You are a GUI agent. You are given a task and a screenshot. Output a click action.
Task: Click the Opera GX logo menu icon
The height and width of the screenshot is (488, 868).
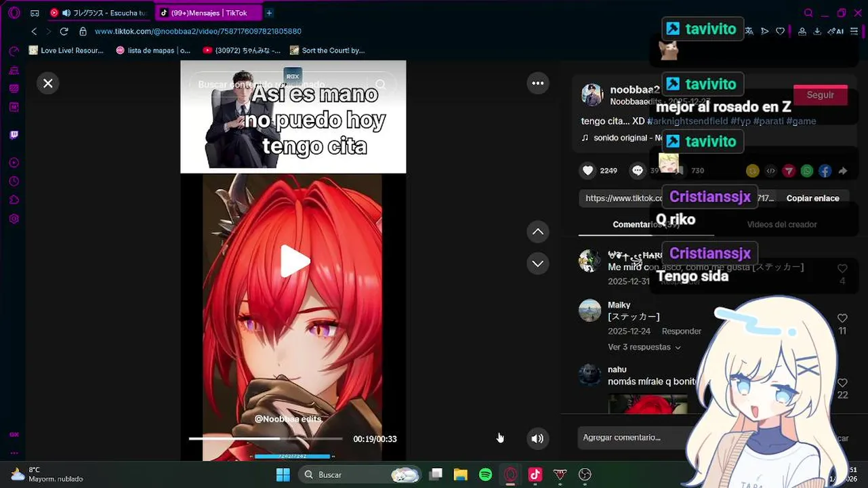14,13
